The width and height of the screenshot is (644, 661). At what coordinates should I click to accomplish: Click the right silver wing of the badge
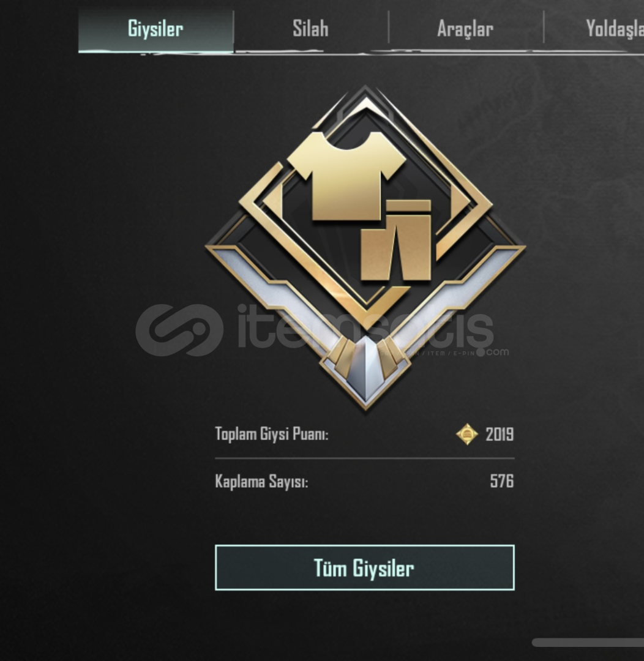457,295
